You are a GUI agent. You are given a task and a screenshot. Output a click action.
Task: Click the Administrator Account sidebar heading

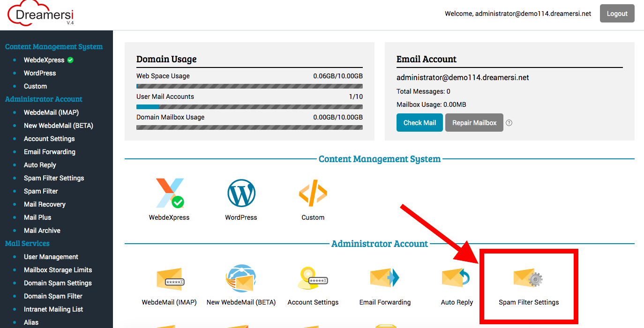(x=44, y=99)
